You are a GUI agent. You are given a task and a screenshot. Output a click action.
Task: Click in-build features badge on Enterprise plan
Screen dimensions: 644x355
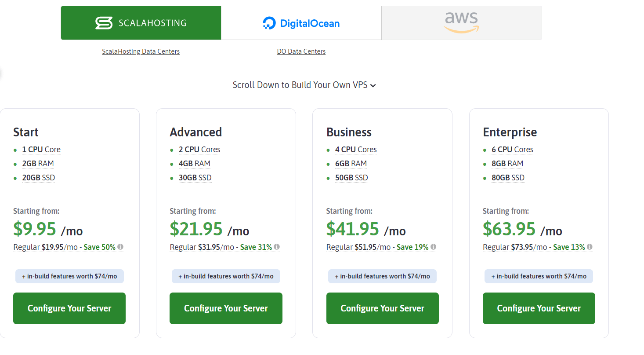click(x=539, y=276)
